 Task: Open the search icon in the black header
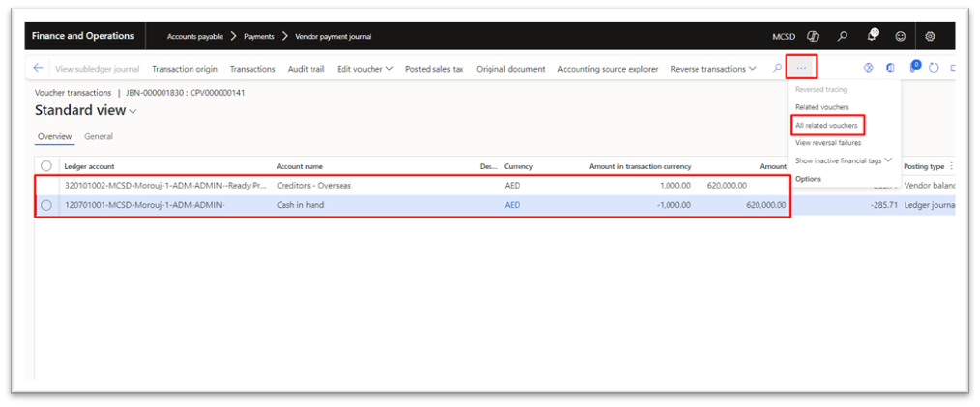coord(843,36)
